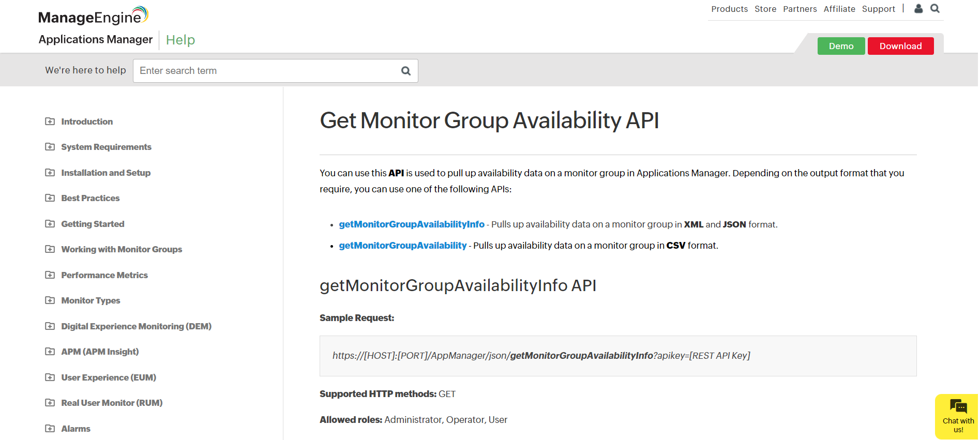The width and height of the screenshot is (980, 440).
Task: Open the Installation and Setup topic
Action: [105, 173]
